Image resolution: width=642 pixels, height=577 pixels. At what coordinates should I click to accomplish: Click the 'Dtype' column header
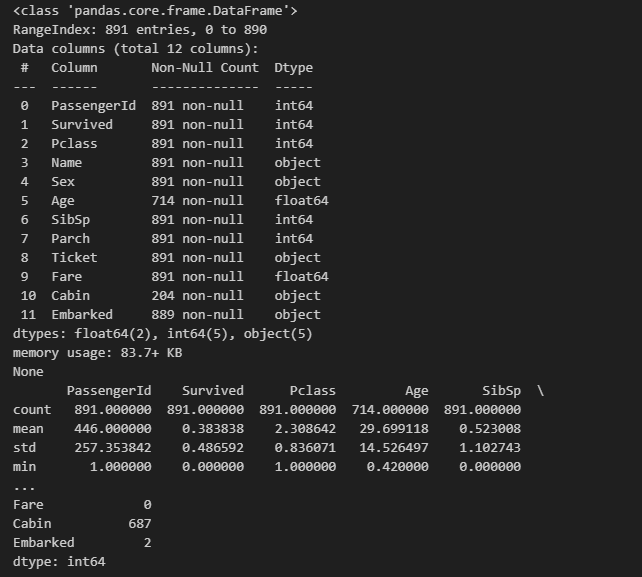(293, 68)
